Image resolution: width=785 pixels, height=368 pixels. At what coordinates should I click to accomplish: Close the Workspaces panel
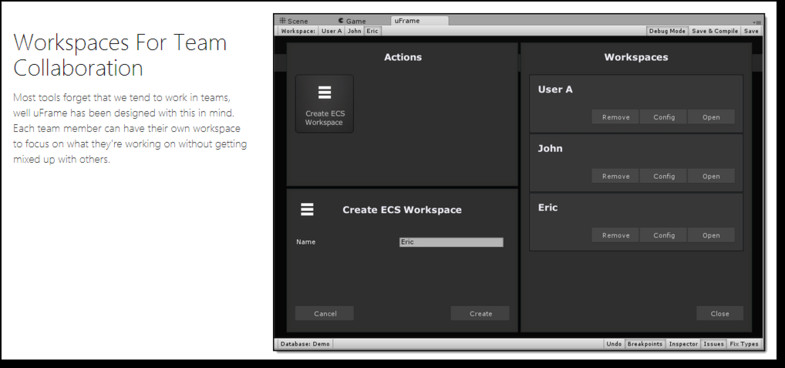pyautogui.click(x=719, y=313)
